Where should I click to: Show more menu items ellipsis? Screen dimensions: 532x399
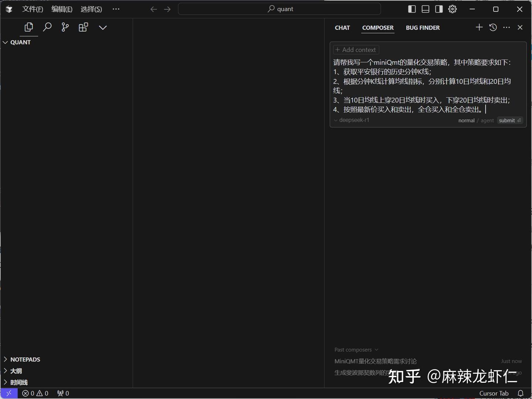click(x=116, y=9)
